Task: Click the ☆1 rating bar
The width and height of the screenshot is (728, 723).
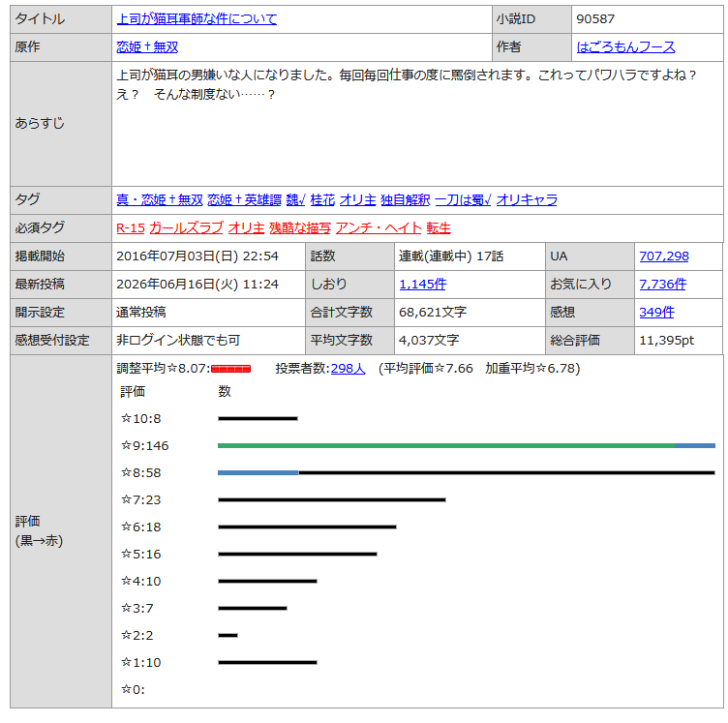Action: [x=267, y=662]
